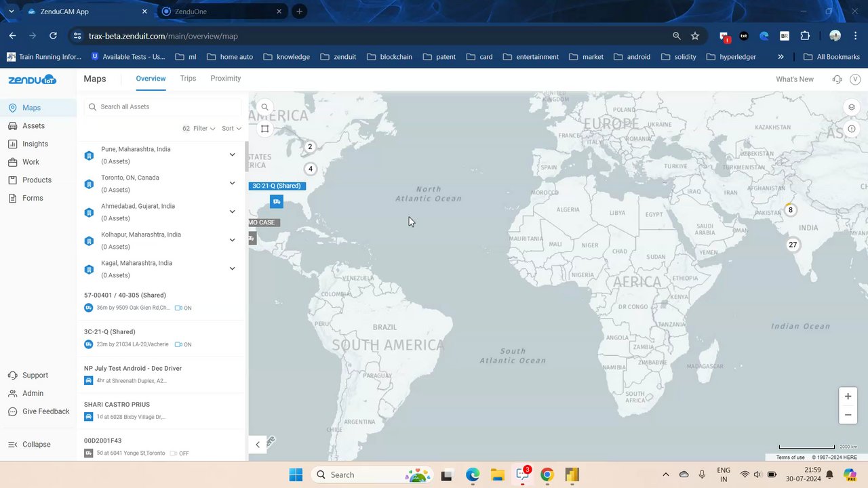Open the All Bookmarks folder

coord(831,57)
